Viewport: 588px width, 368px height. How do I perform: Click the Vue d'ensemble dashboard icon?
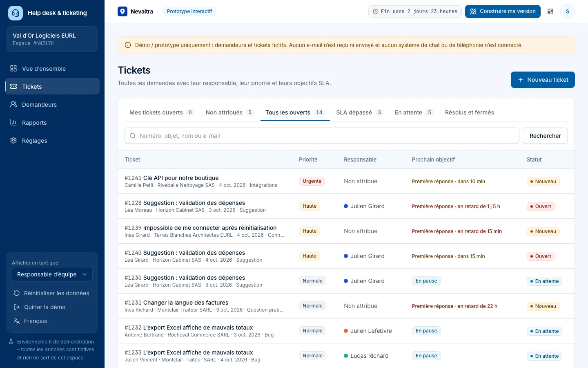(x=13, y=68)
